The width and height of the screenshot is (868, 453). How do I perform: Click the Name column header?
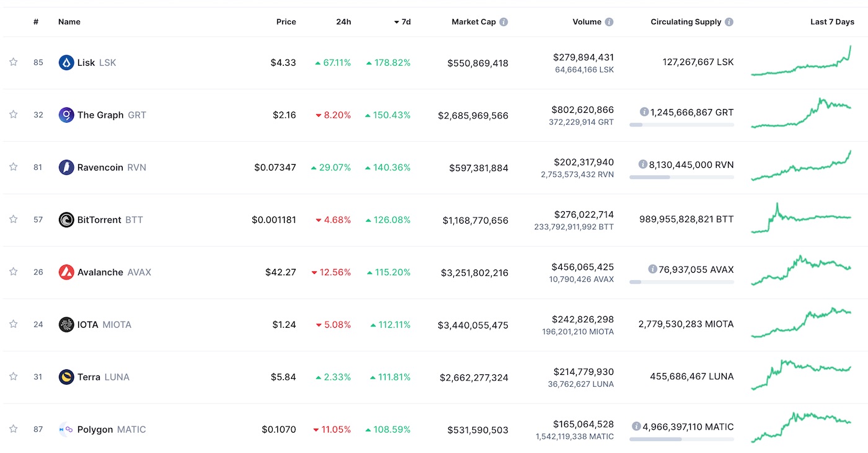(69, 22)
